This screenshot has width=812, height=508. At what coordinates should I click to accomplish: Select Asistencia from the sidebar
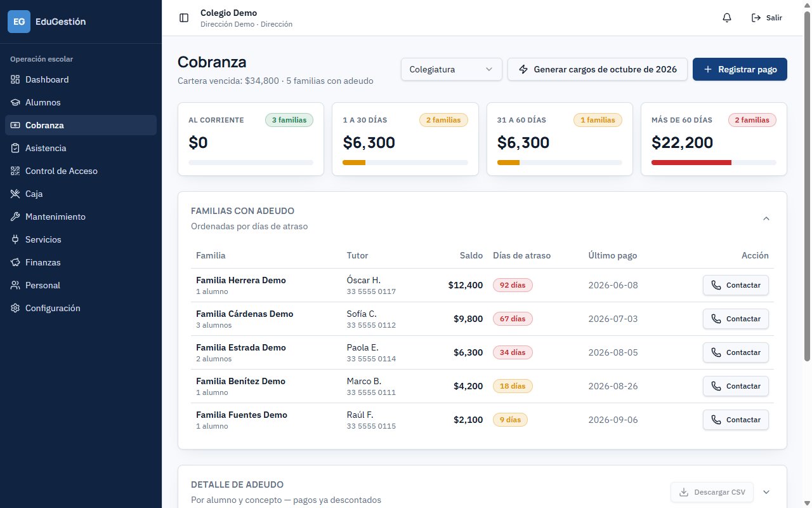[81, 148]
